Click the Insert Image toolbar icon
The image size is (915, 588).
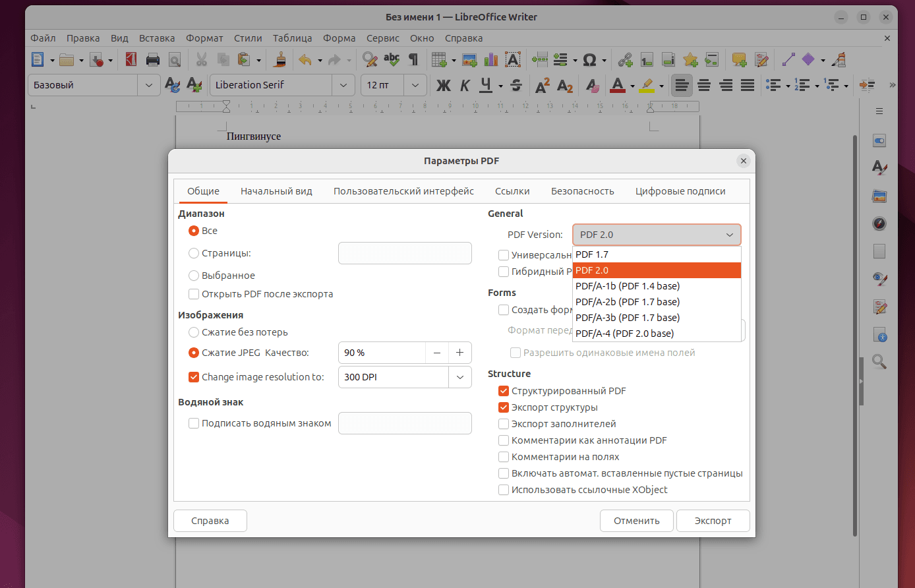tap(469, 60)
